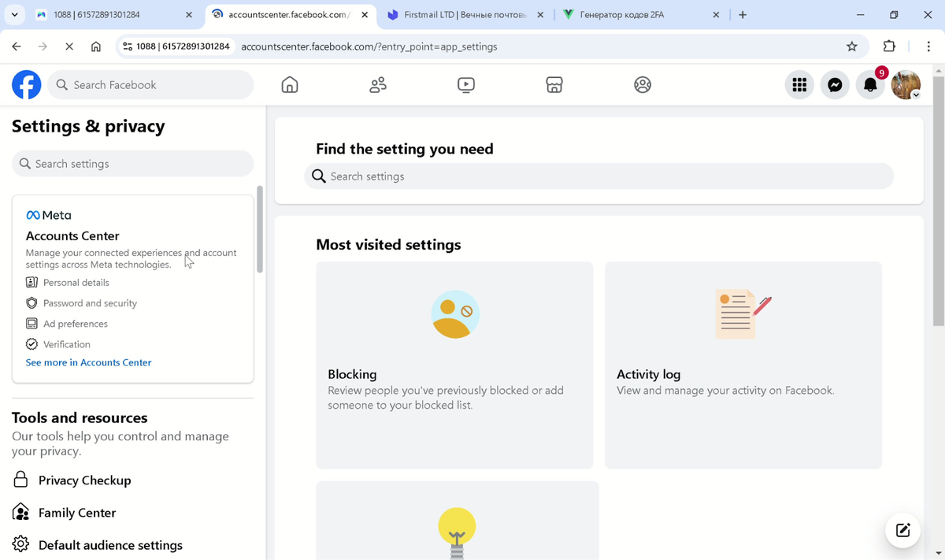
Task: Click the Meta logo in Accounts Center card
Action: 49,215
